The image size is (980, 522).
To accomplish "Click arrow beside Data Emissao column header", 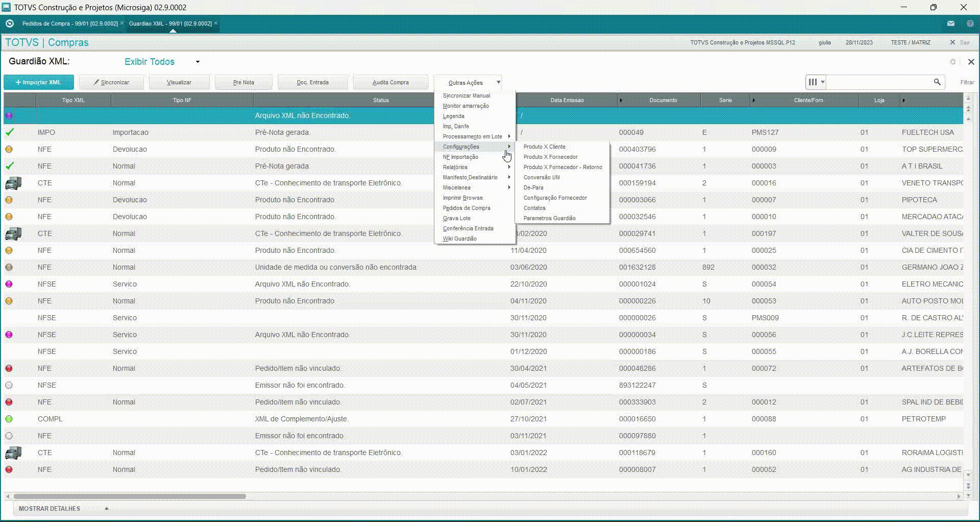I will pyautogui.click(x=621, y=100).
